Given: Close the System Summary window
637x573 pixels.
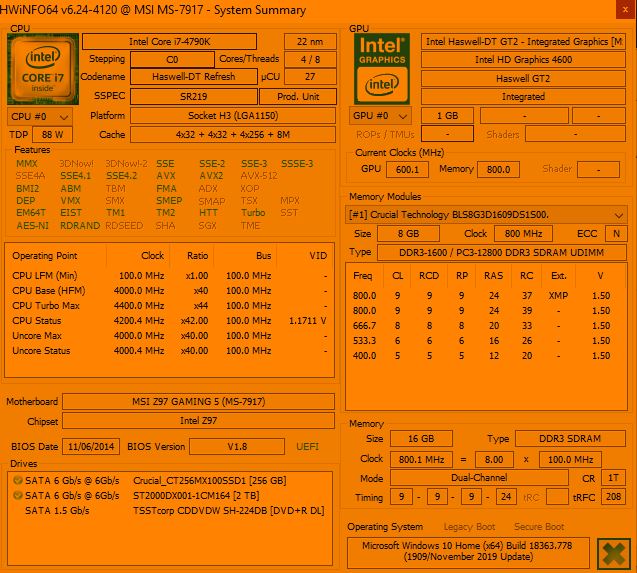Looking at the screenshot, I should click(x=626, y=9).
